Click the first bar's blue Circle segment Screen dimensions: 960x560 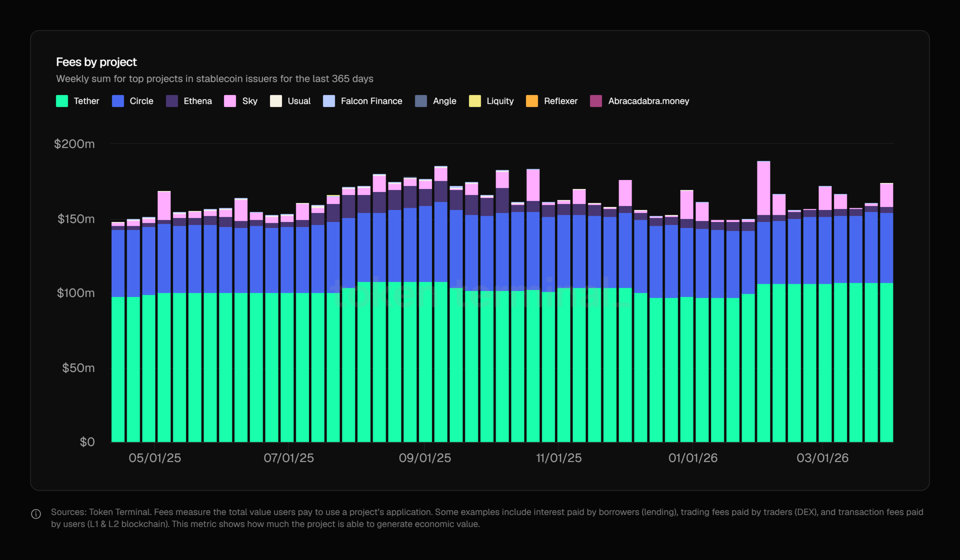pyautogui.click(x=118, y=263)
